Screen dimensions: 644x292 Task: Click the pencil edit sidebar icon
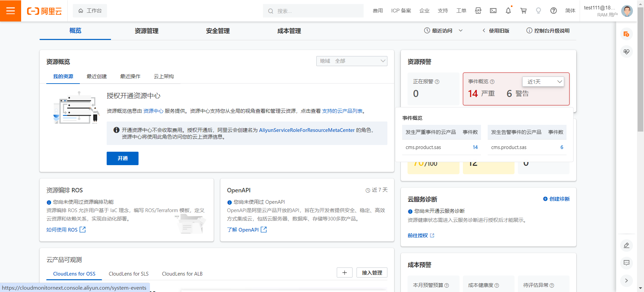[x=626, y=245]
